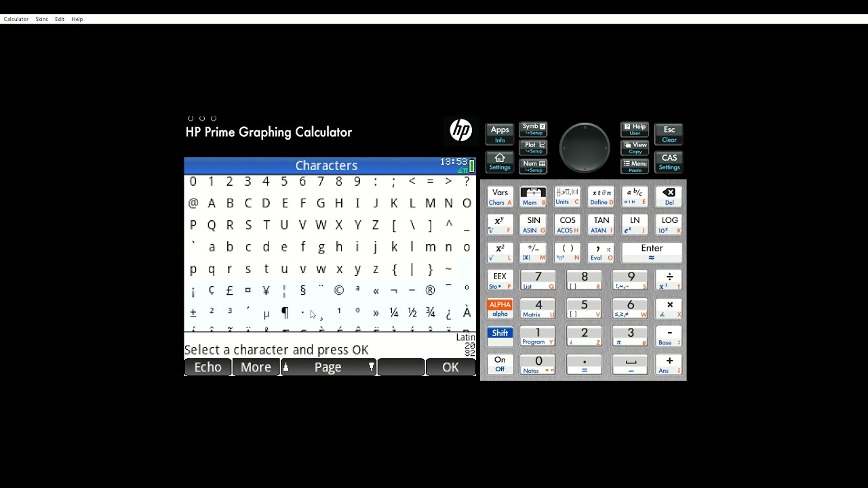
Task: Click the comma Eval key
Action: (x=601, y=252)
